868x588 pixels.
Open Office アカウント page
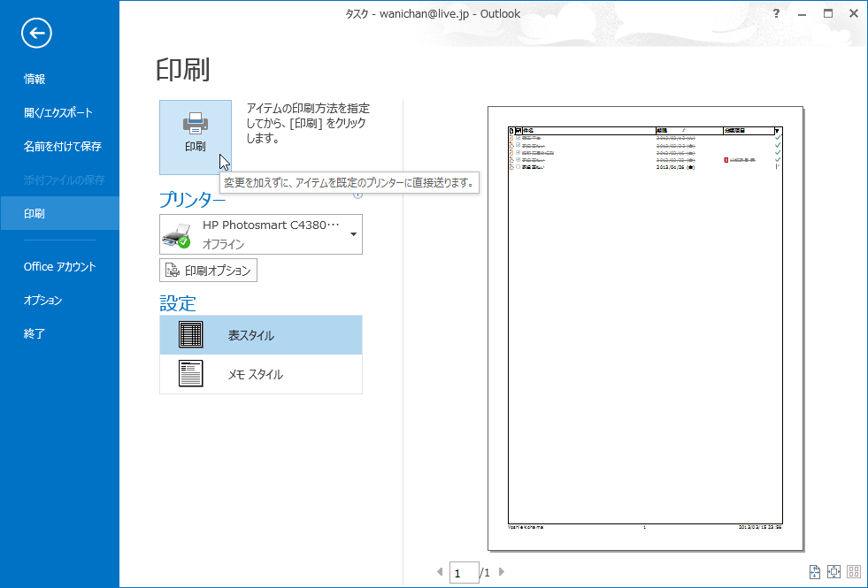60,267
